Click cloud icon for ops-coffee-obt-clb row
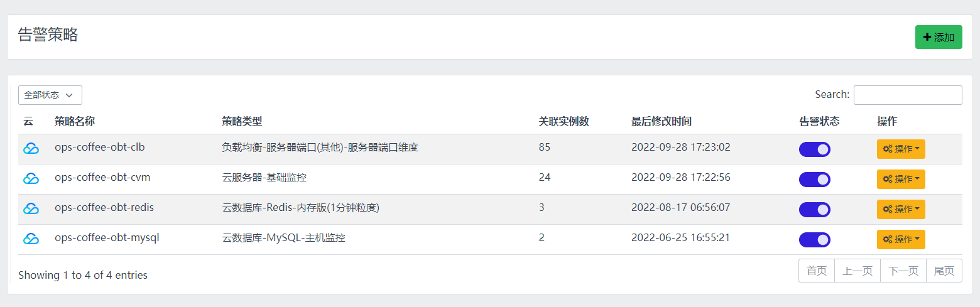 pyautogui.click(x=31, y=148)
